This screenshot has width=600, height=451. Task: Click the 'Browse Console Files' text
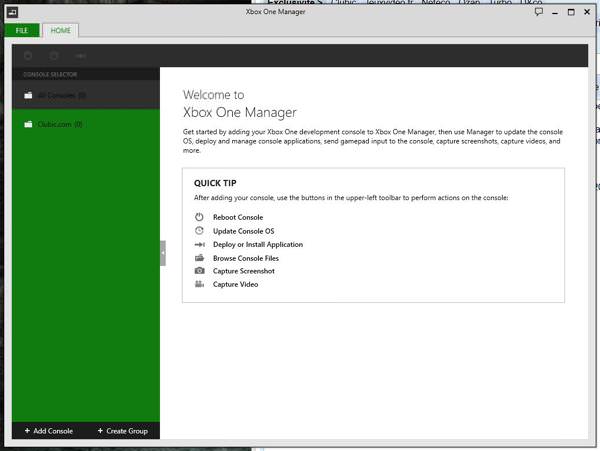[x=246, y=258]
